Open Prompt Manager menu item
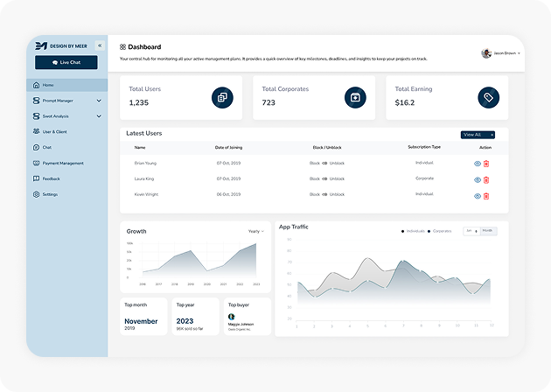The height and width of the screenshot is (392, 551). (x=66, y=101)
